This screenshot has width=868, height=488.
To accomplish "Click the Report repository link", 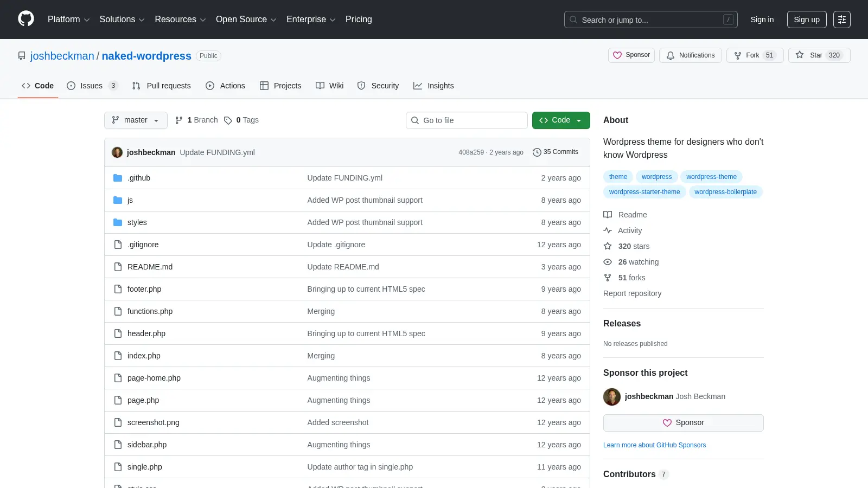I will [633, 293].
